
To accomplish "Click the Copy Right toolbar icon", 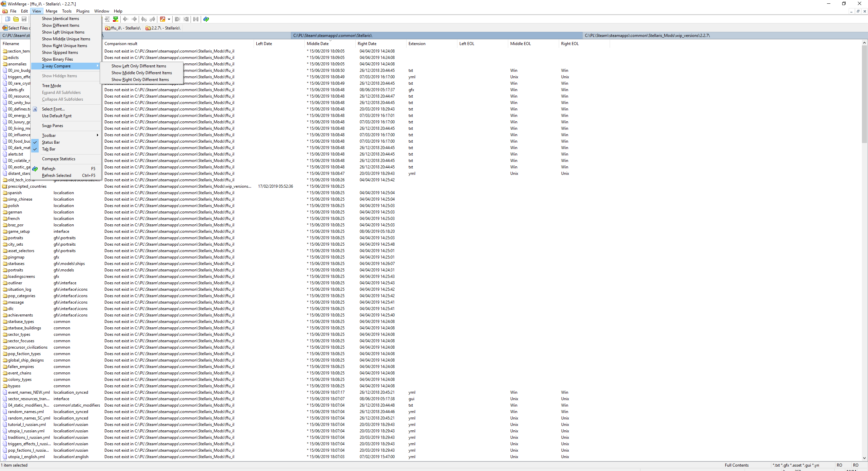I will point(177,19).
